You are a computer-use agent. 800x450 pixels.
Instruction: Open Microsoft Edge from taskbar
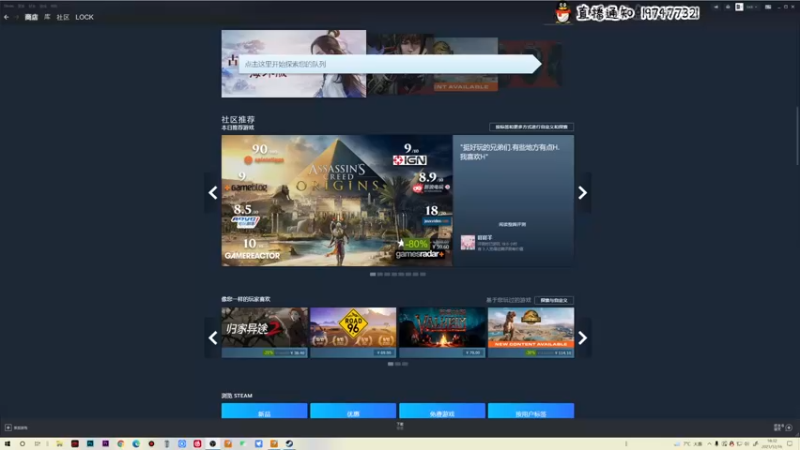[136, 444]
